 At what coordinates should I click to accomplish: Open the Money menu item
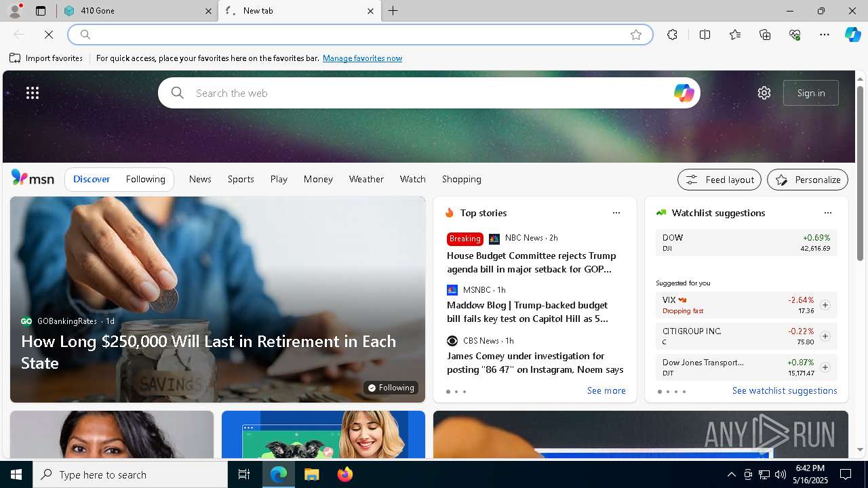(x=318, y=179)
